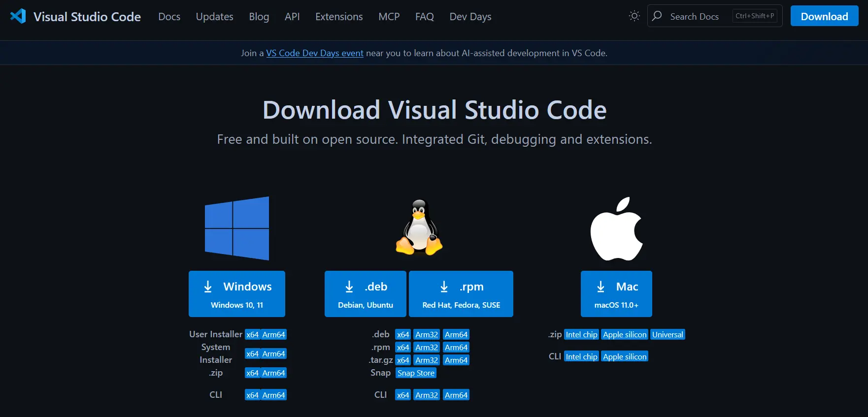Viewport: 868px width, 417px height.
Task: Click the Apple logo image
Action: coord(616,229)
